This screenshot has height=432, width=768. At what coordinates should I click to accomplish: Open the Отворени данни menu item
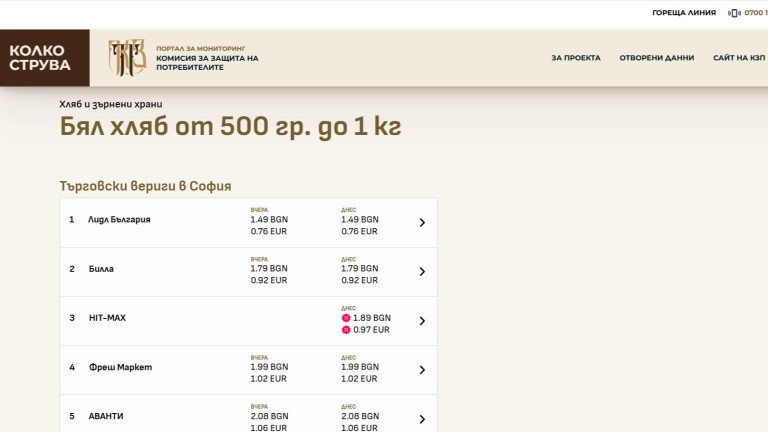656,58
